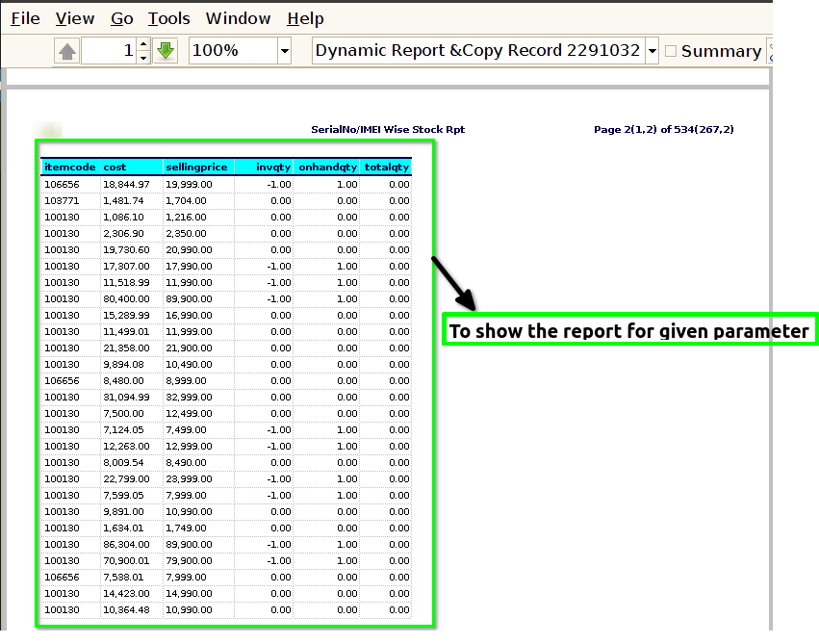Click selling price 12,499.00 cell
Screen dimensions: 819x644
click(x=189, y=413)
